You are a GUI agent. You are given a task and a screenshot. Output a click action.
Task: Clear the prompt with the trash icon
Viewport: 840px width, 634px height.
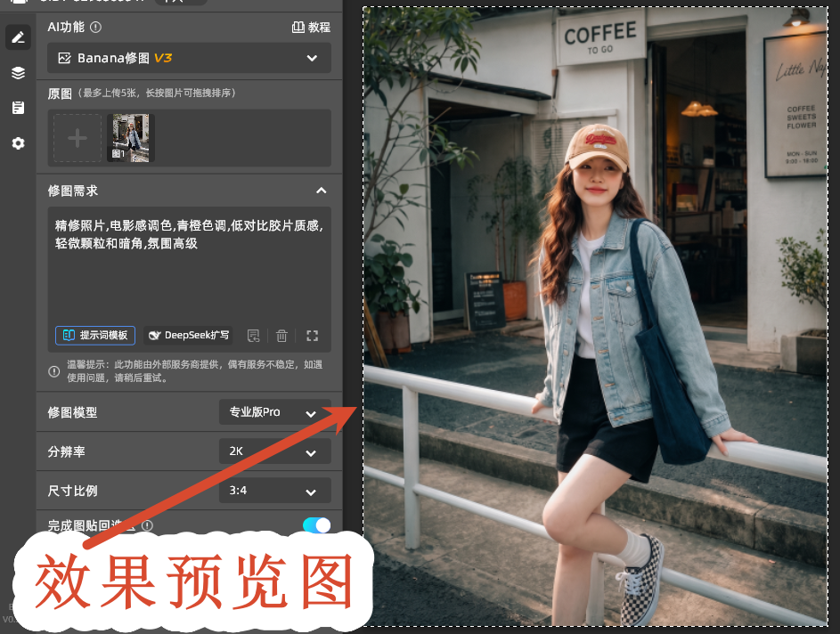coord(281,336)
